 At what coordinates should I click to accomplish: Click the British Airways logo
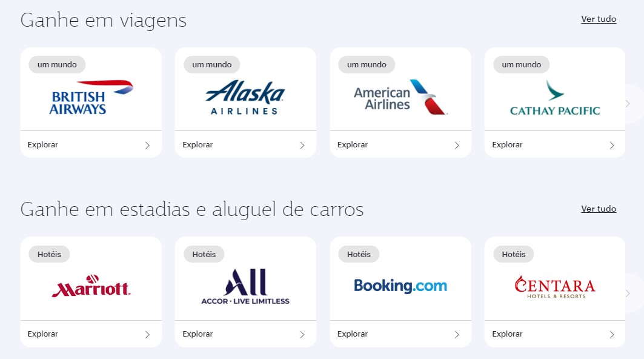(91, 97)
